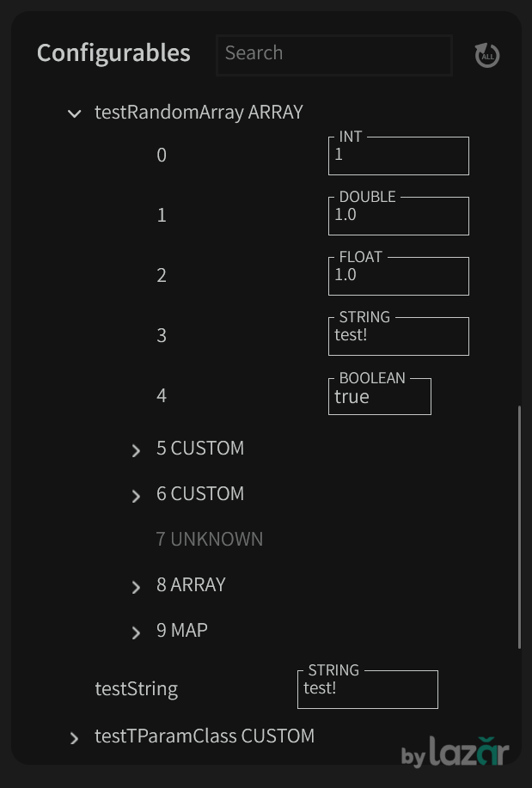Expand the testTParamClass CUSTOM node
The height and width of the screenshot is (788, 532).
[75, 738]
